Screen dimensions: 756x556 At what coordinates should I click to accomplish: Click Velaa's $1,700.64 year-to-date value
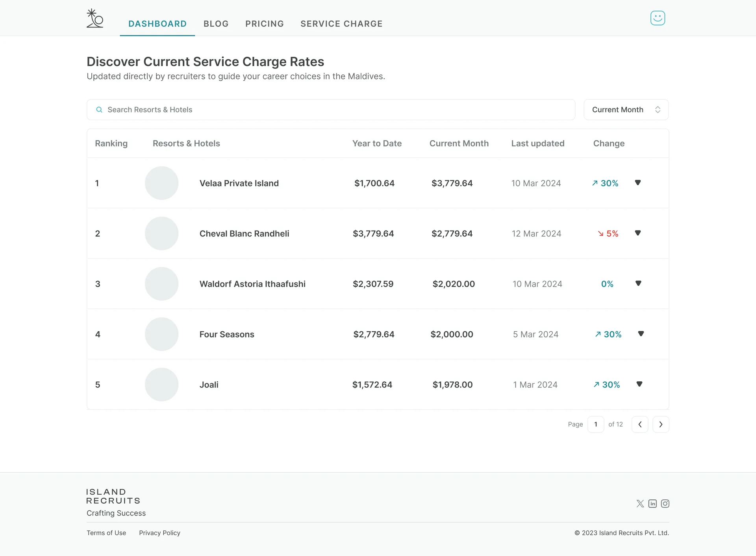(x=374, y=183)
